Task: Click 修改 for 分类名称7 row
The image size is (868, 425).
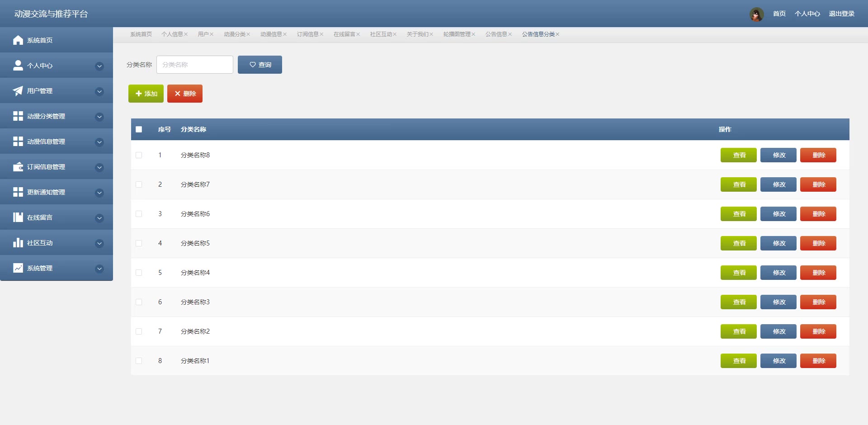Action: pos(778,184)
